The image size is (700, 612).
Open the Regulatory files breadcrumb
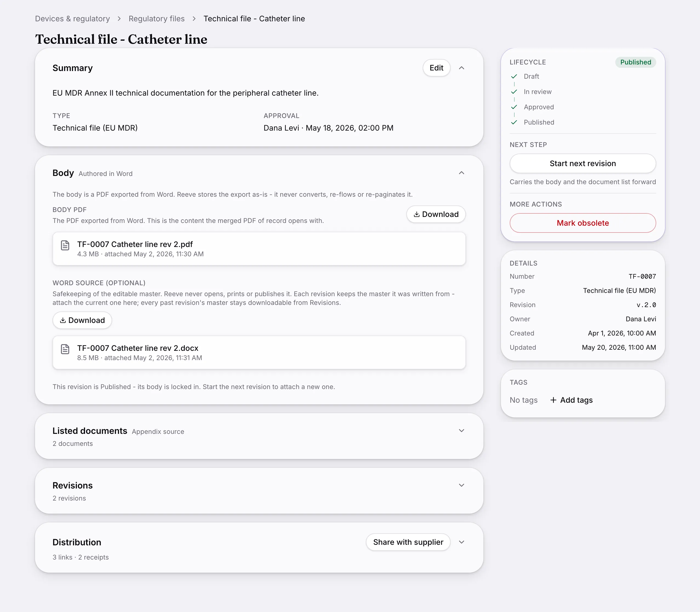[156, 19]
